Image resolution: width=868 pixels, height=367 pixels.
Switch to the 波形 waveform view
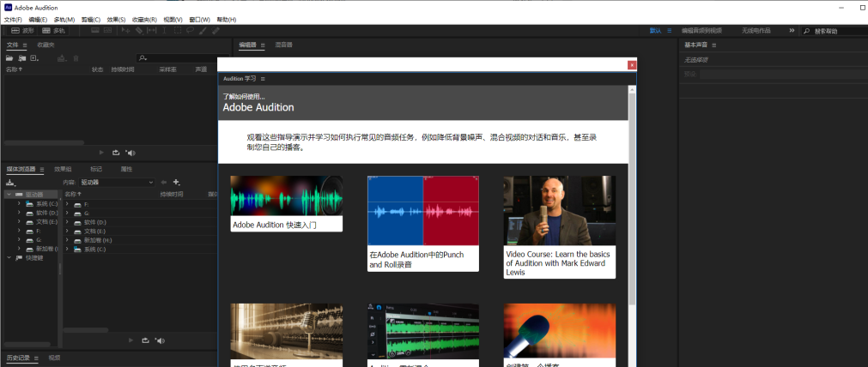click(x=22, y=30)
